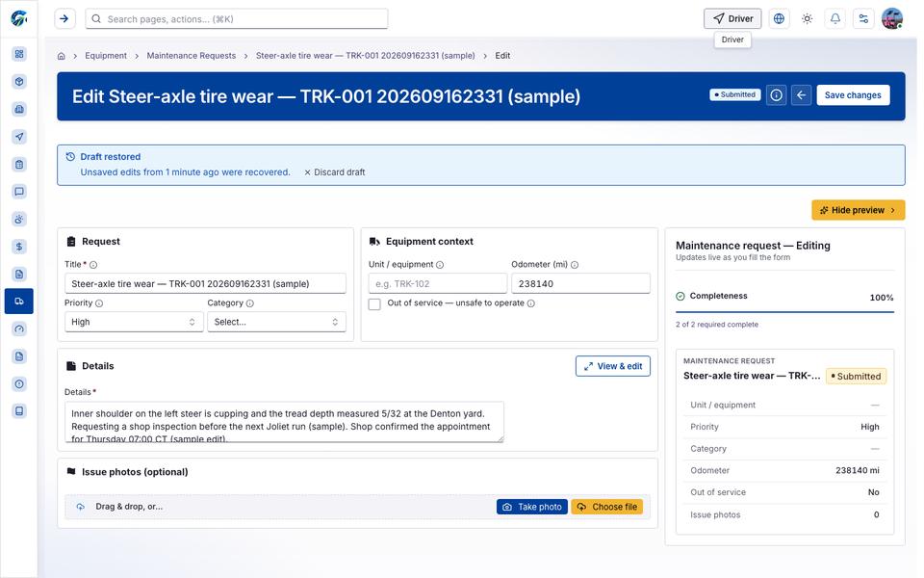Image resolution: width=924 pixels, height=578 pixels.
Task: Open the chat bubble sidebar icon
Action: tap(19, 192)
